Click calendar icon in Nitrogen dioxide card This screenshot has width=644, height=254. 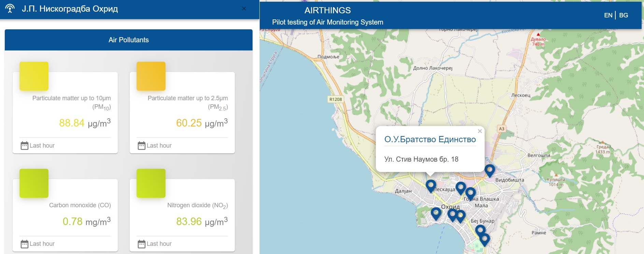click(142, 244)
